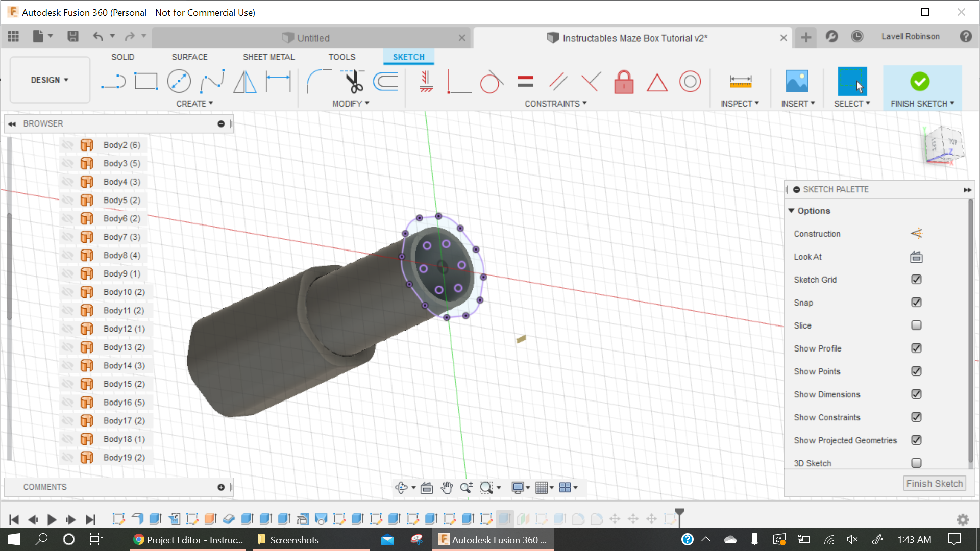This screenshot has width=980, height=551.
Task: Uncheck the Snap checkbox
Action: (x=916, y=303)
